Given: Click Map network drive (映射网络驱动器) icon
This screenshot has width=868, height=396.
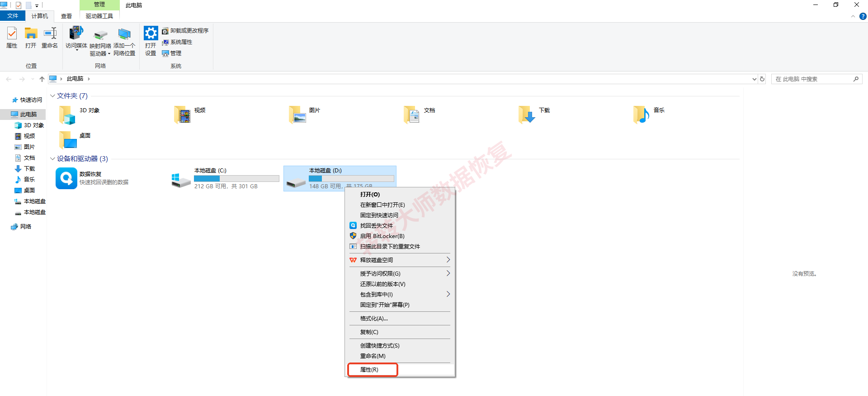Looking at the screenshot, I should click(x=100, y=42).
